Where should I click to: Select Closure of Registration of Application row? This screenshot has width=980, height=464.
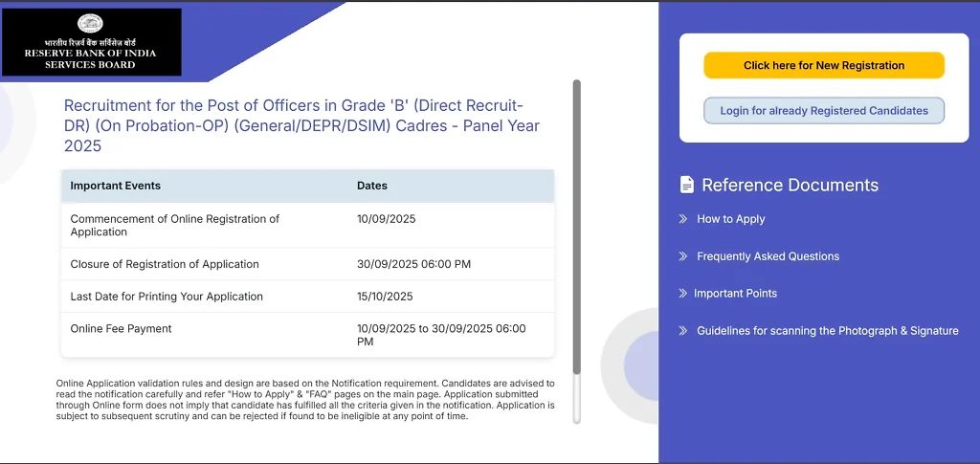tap(307, 264)
